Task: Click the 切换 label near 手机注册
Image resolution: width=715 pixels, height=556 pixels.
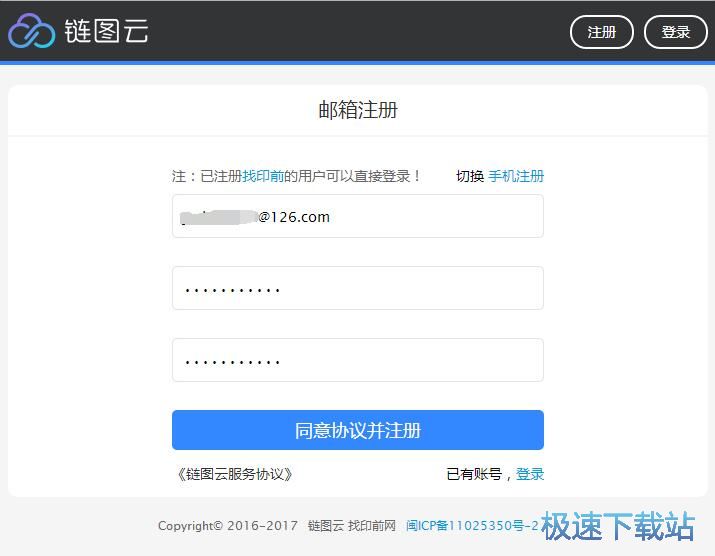Action: 470,176
